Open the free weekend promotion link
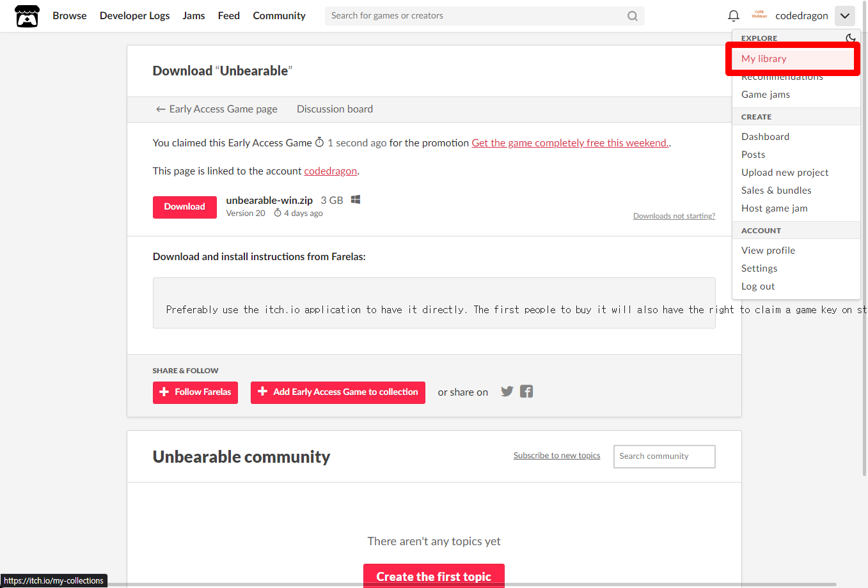The image size is (868, 588). click(x=570, y=143)
